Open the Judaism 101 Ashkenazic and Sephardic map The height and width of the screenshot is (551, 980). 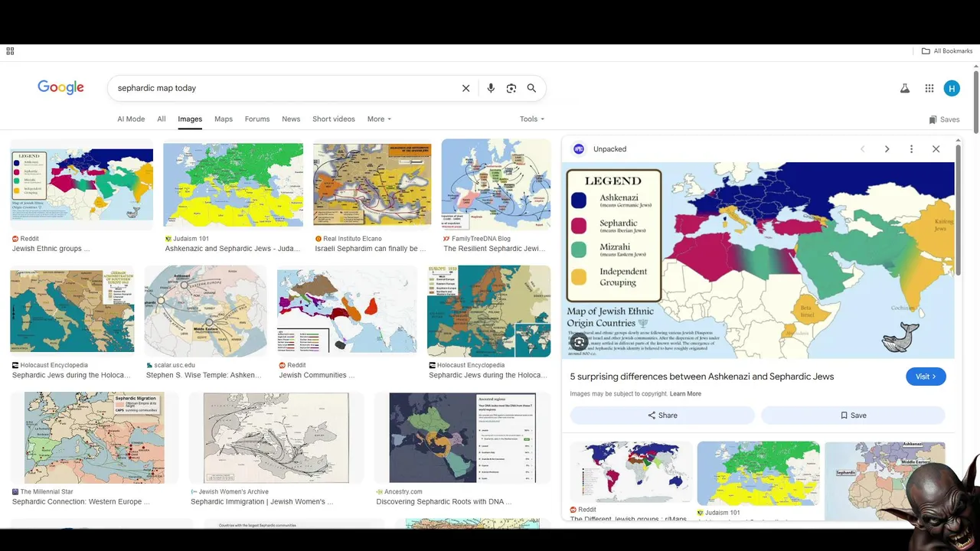point(234,184)
